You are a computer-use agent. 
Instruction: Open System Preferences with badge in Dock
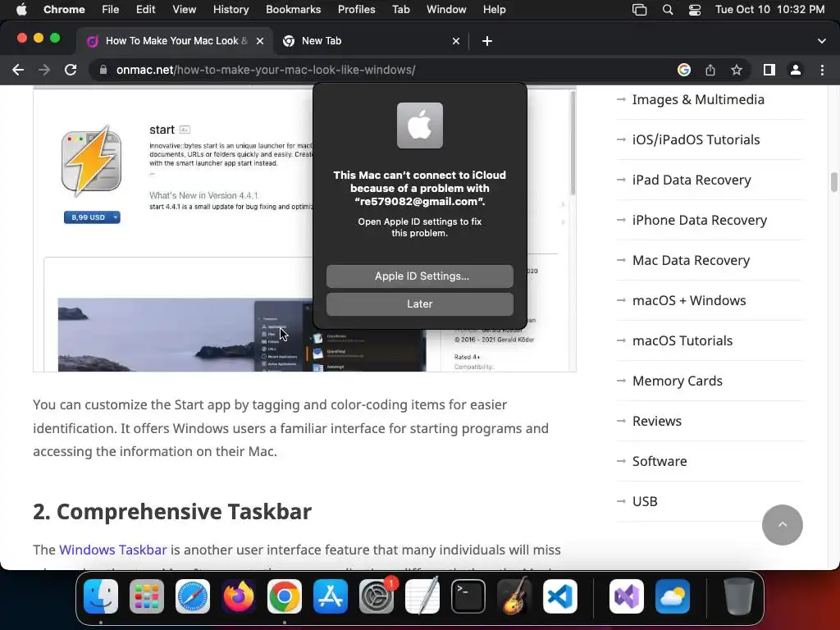point(377,596)
